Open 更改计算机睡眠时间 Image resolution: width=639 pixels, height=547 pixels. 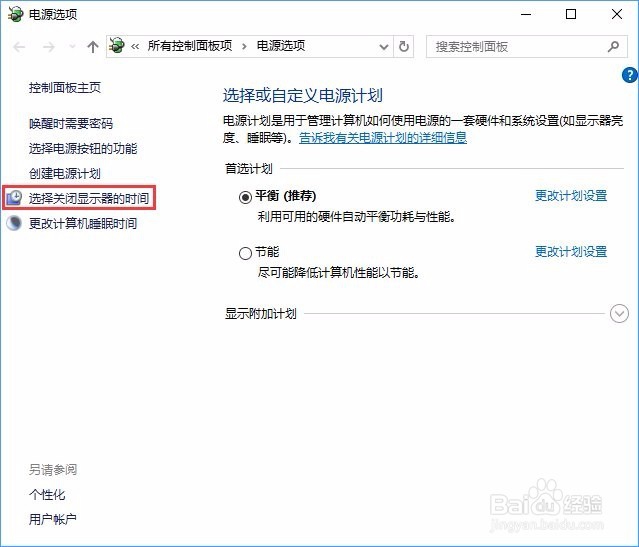(x=83, y=223)
